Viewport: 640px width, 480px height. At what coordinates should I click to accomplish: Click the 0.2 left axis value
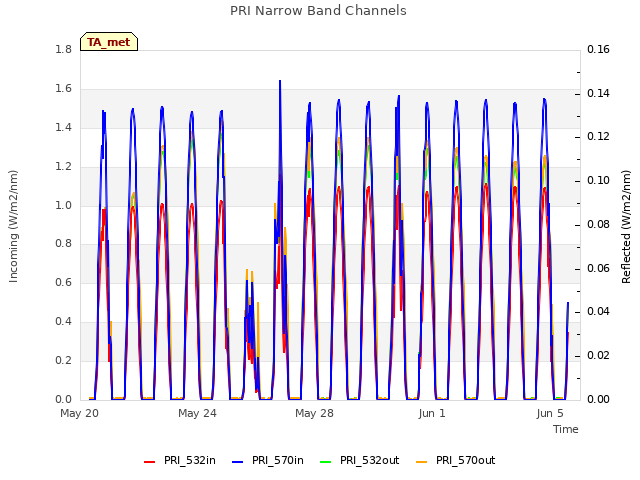(63, 360)
